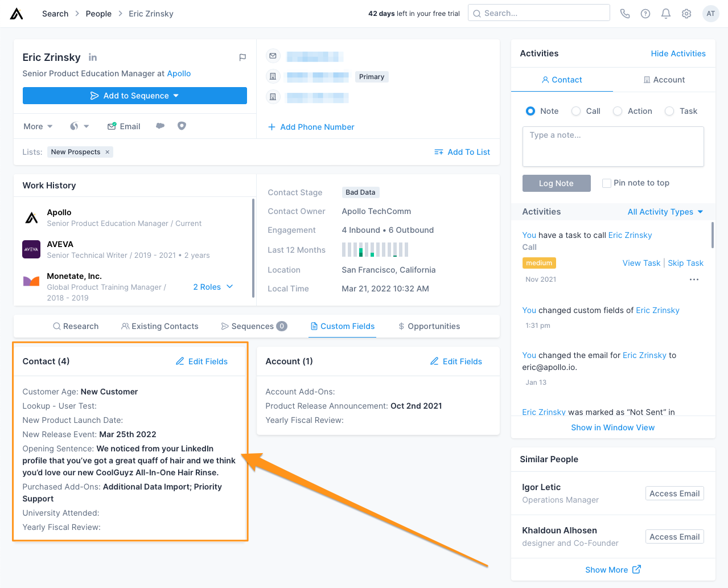This screenshot has height=588, width=728.
Task: Click the plus icon for Add Phone Number
Action: pos(272,127)
